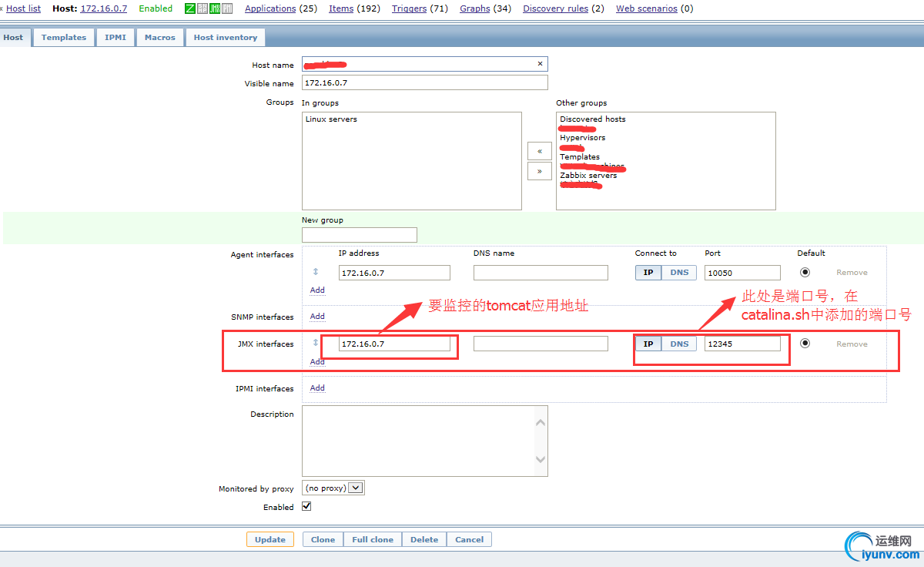Select Linux servers in In groups

[331, 119]
